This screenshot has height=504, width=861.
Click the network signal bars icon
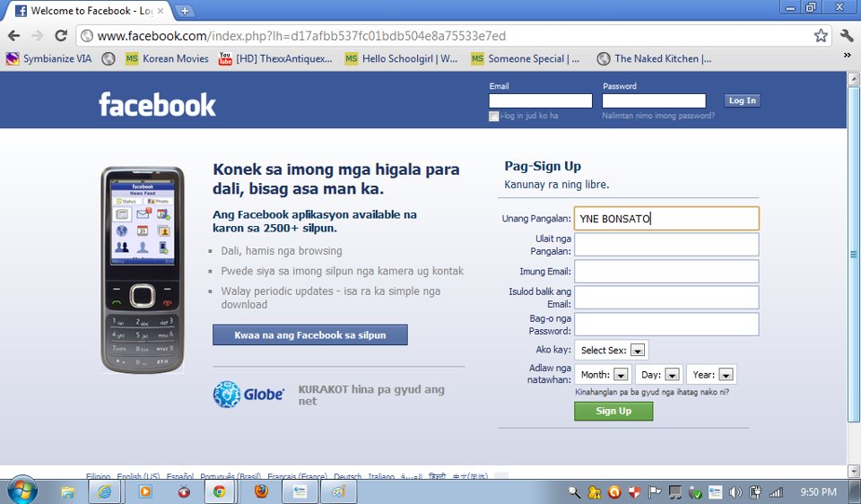click(x=776, y=492)
